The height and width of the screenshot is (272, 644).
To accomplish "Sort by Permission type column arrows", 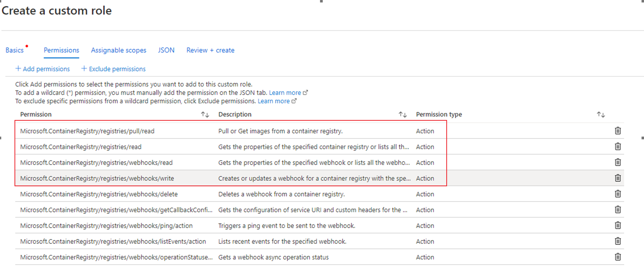I will (600, 115).
